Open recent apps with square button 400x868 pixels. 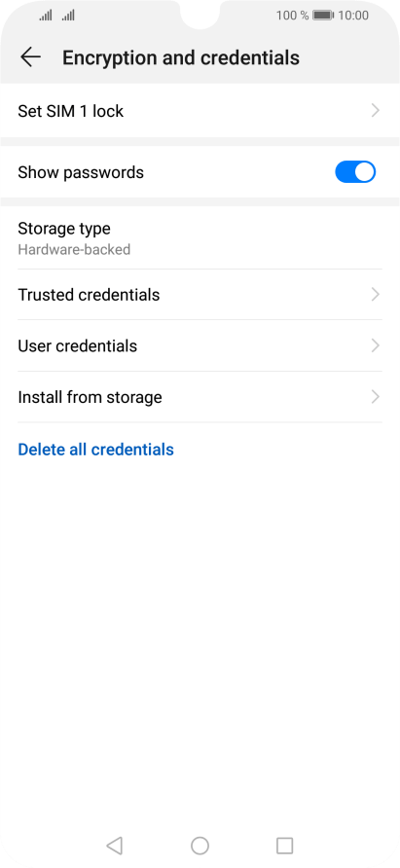(x=284, y=846)
